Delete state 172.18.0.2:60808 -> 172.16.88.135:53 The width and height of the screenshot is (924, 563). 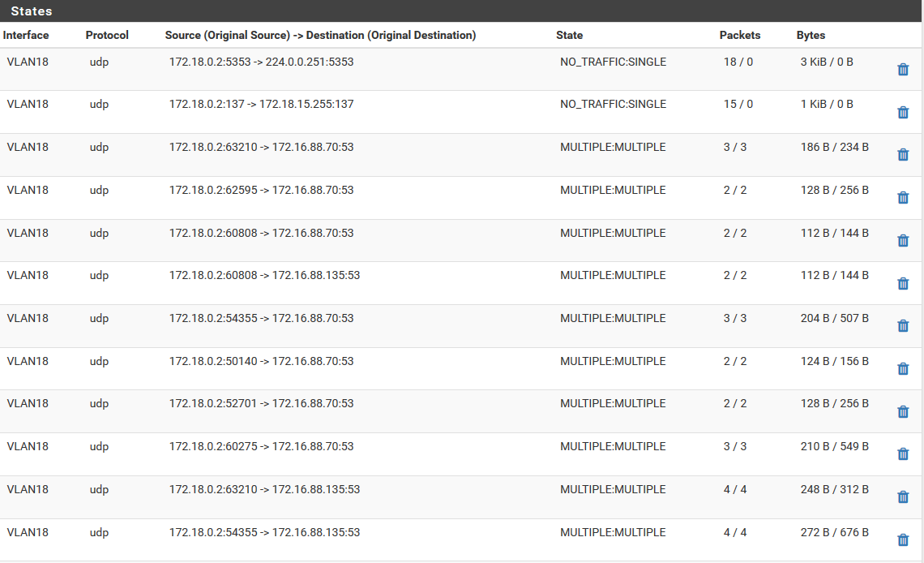tap(903, 284)
